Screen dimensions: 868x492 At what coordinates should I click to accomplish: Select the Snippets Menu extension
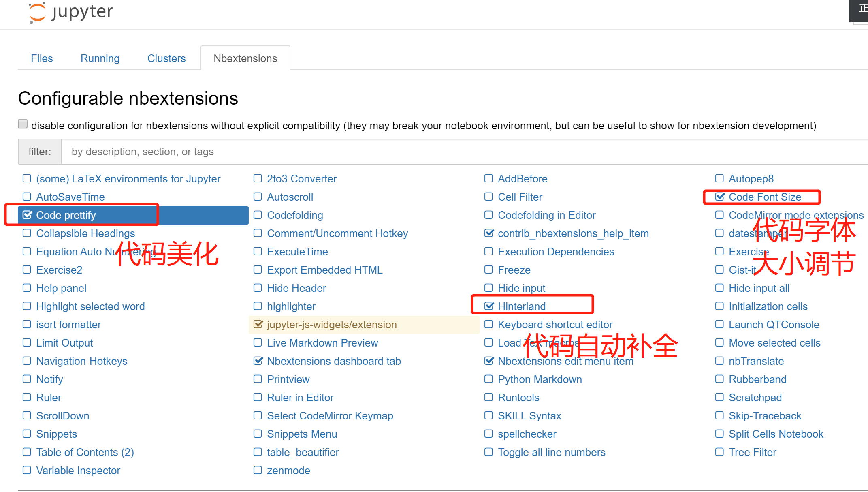tap(302, 434)
